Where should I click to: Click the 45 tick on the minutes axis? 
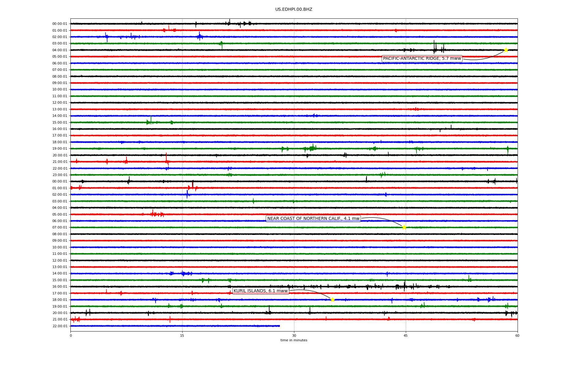pyautogui.click(x=406, y=336)
